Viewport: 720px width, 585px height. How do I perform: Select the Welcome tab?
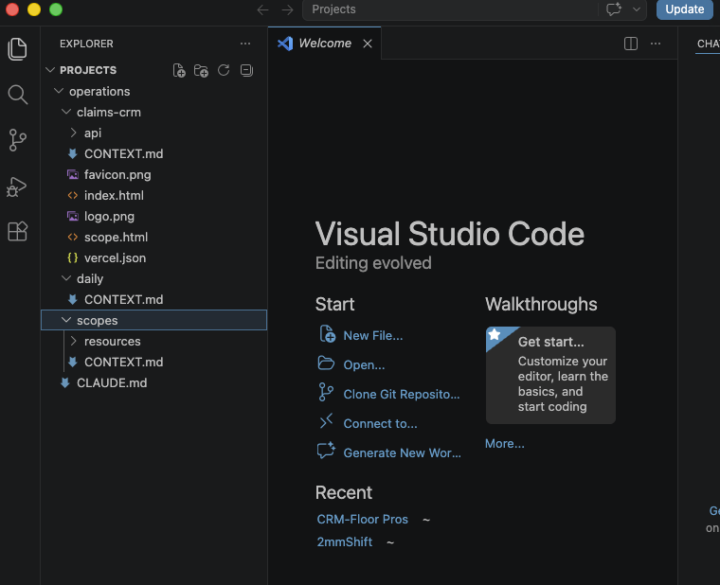coord(324,43)
